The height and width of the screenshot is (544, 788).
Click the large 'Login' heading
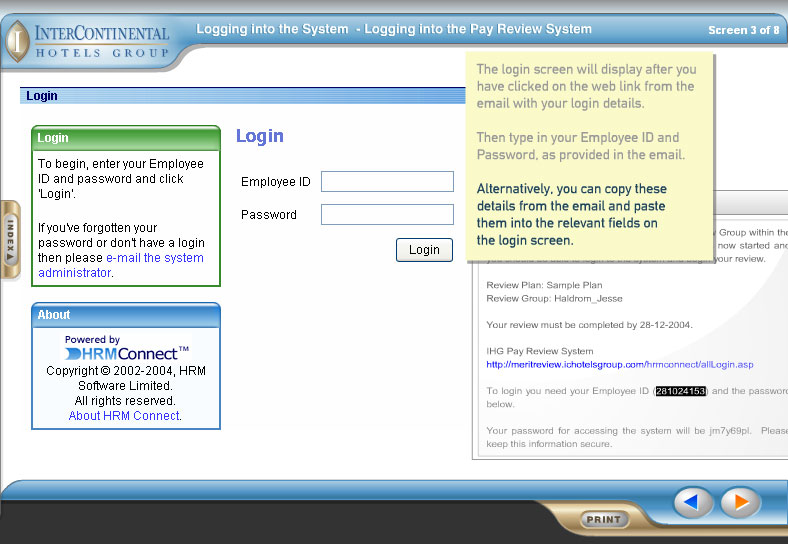point(260,136)
